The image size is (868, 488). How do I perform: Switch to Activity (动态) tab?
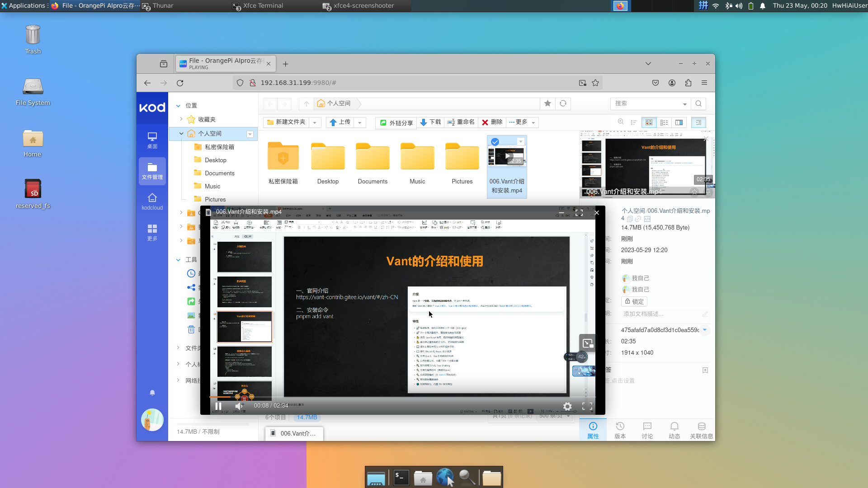pos(675,430)
